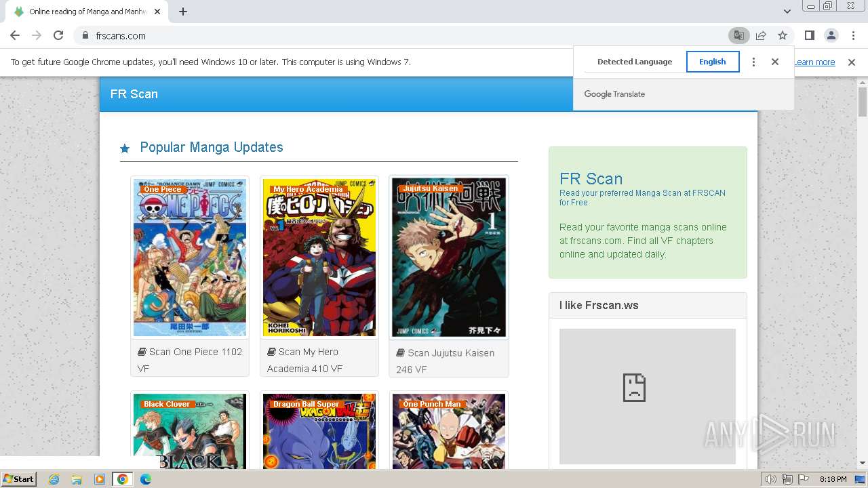Viewport: 868px width, 488px height.
Task: Click the volume speaker tray icon
Action: pos(771,479)
